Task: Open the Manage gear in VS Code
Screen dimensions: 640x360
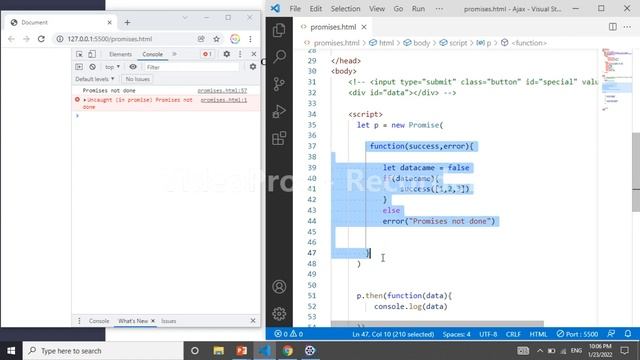Action: [279, 313]
